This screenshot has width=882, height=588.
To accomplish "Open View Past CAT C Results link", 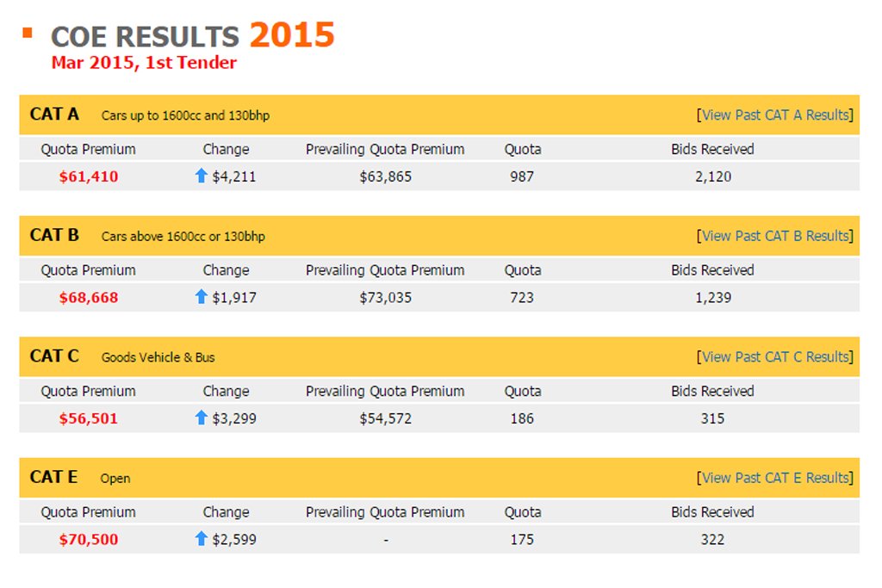I will click(x=774, y=356).
